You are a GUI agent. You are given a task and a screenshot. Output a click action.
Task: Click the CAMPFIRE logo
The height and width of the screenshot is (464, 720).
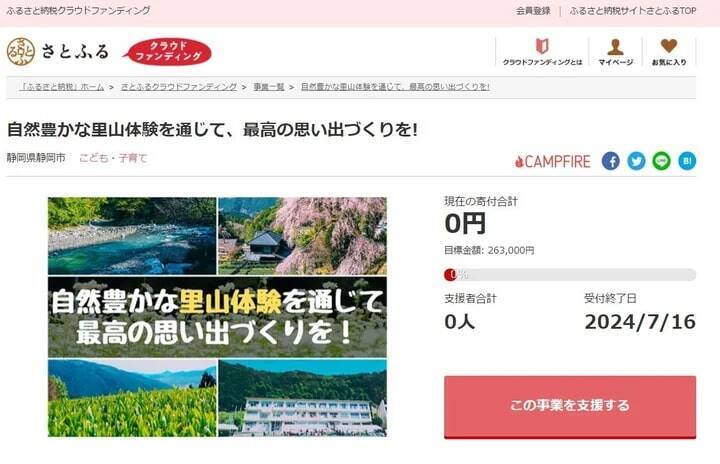tap(552, 161)
